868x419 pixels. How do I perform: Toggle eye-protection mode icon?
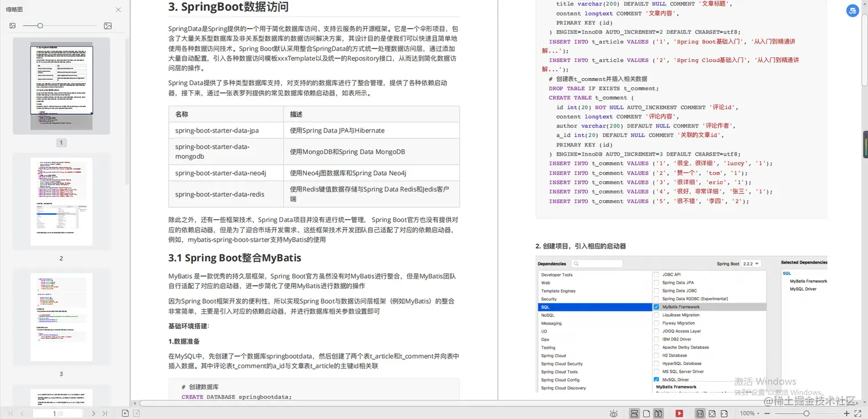coord(614,413)
